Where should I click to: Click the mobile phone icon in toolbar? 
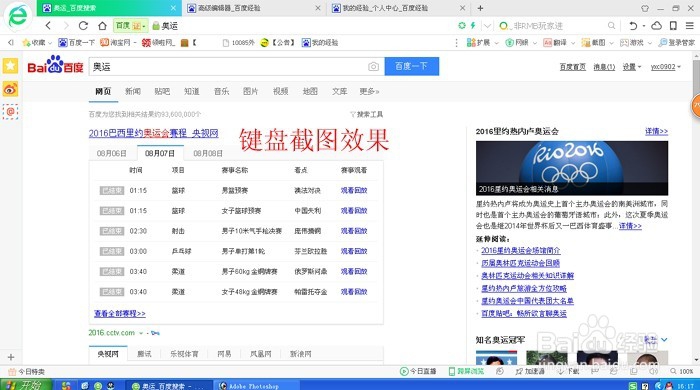tap(673, 26)
